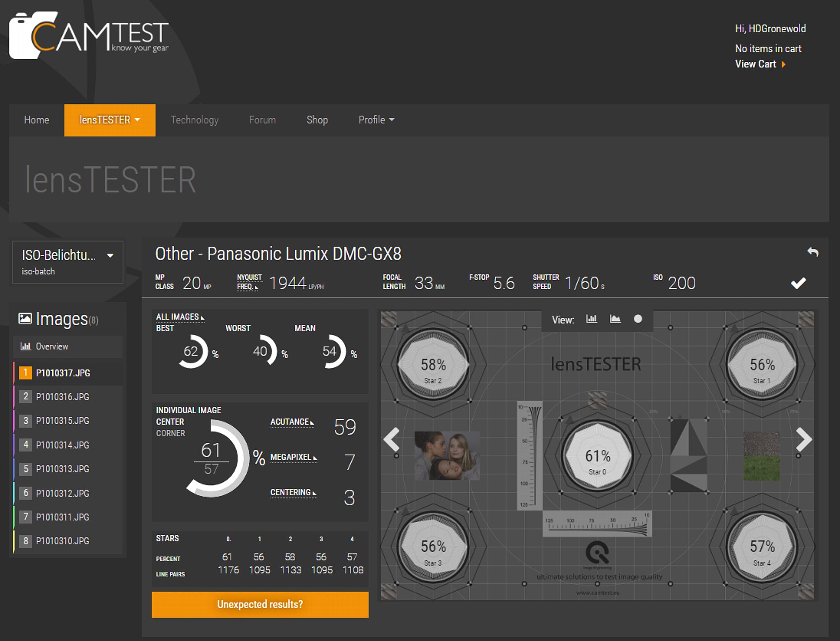Expand the CENTERING info label

point(293,492)
